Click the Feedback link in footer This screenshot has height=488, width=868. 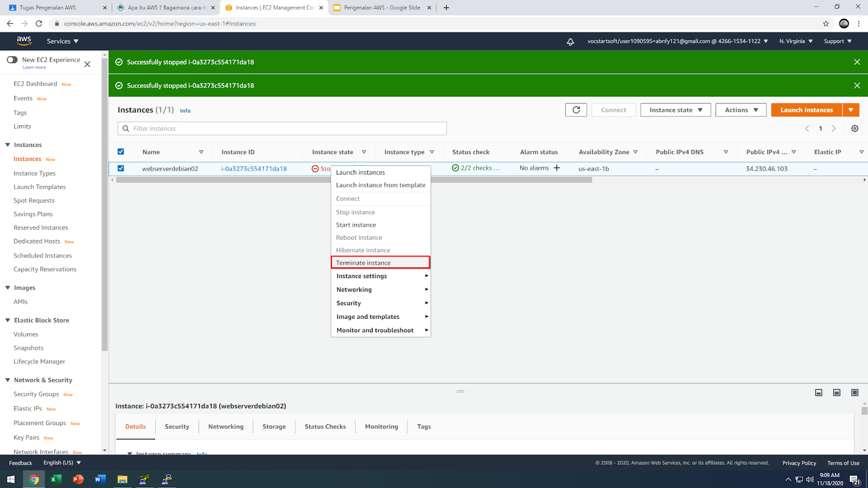(21, 463)
